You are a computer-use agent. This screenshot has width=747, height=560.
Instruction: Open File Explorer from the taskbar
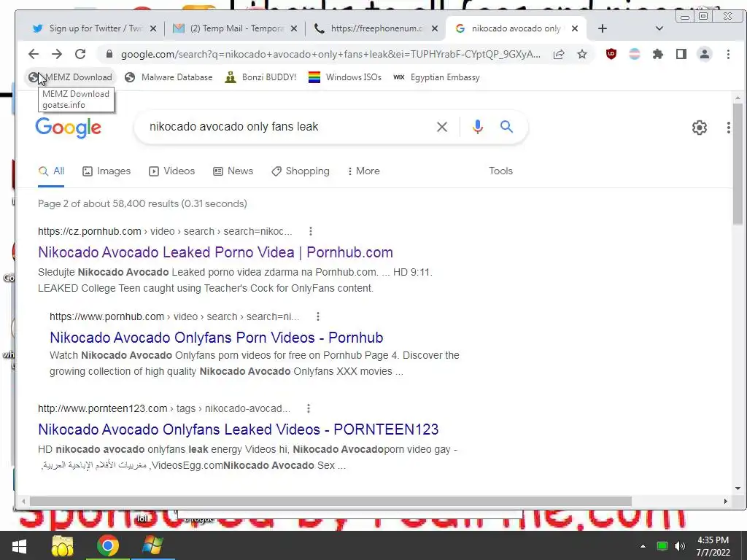click(63, 546)
